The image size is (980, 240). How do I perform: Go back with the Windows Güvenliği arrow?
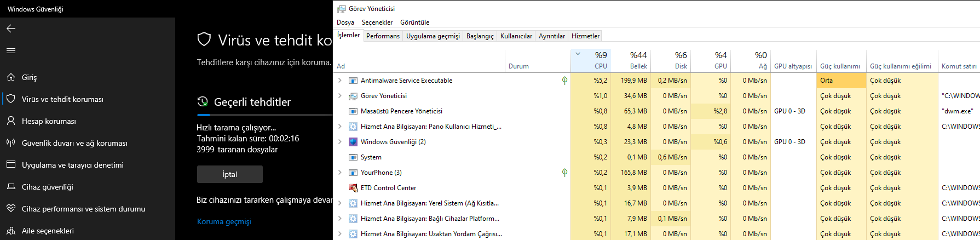point(11,28)
